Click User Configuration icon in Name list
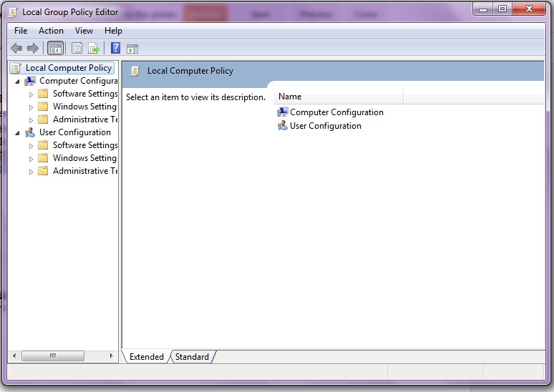Image resolution: width=554 pixels, height=392 pixels. [283, 126]
